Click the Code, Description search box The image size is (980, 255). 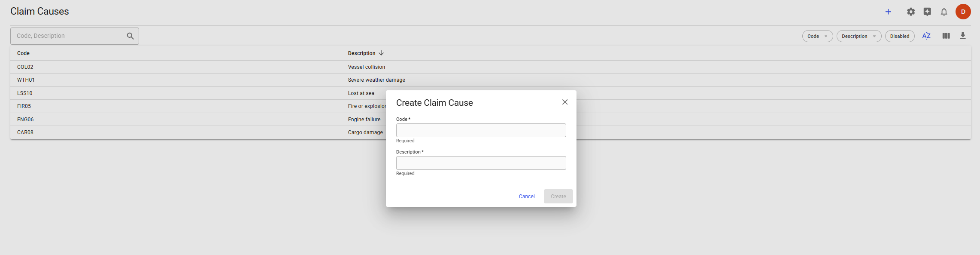coord(69,36)
